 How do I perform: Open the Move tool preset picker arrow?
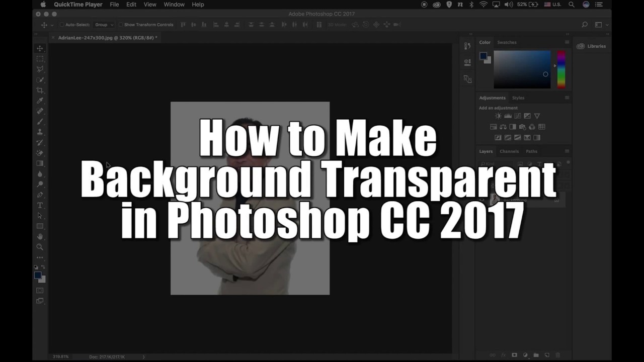pos(52,25)
